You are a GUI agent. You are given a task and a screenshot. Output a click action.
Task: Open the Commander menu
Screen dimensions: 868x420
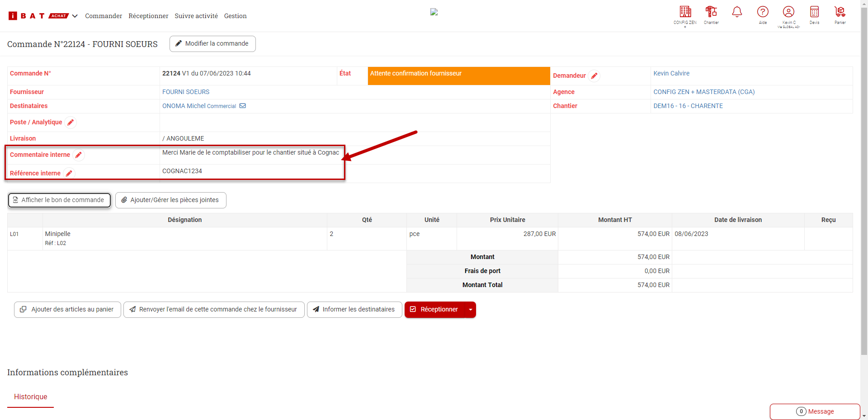(104, 16)
